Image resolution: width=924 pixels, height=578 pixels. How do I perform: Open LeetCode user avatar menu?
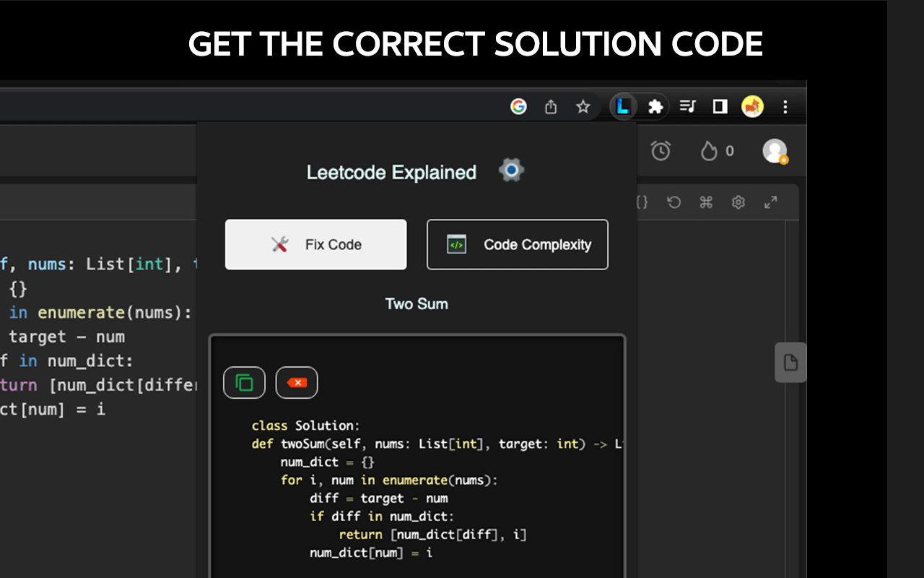tap(775, 151)
